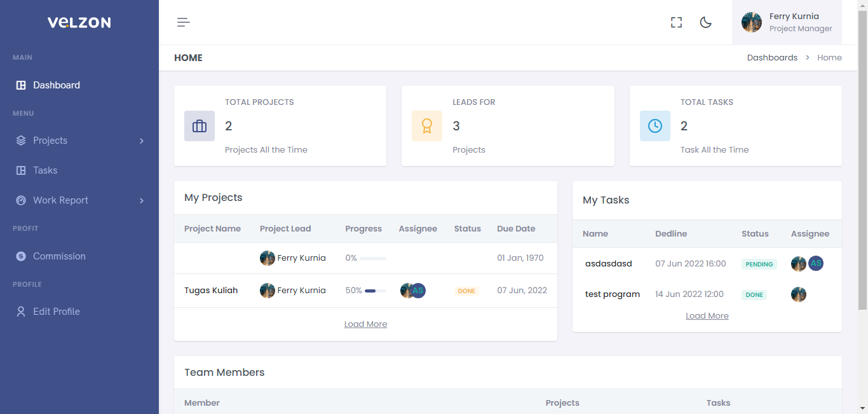Click the Leads award ribbon icon

[x=427, y=126]
